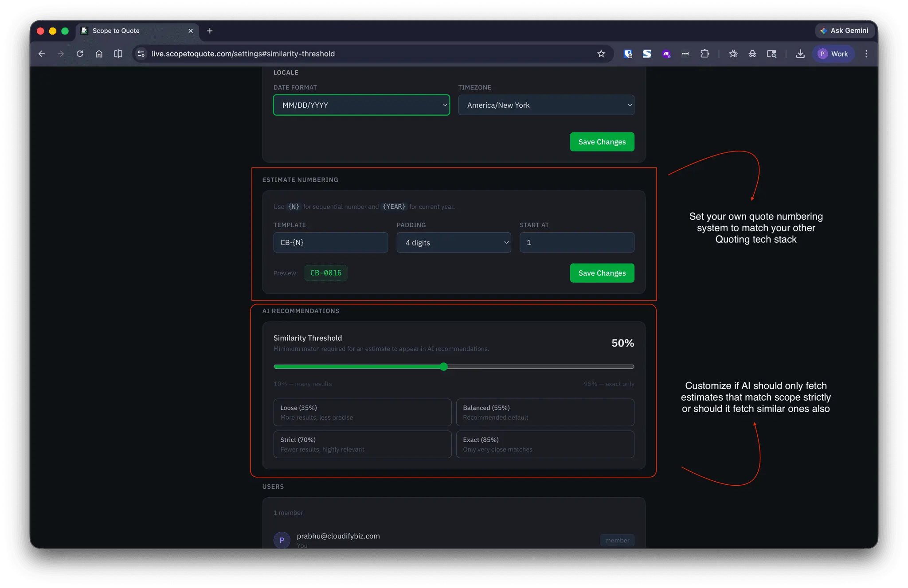Open the bookmarks star list icon
Image resolution: width=908 pixels, height=588 pixels.
click(733, 54)
